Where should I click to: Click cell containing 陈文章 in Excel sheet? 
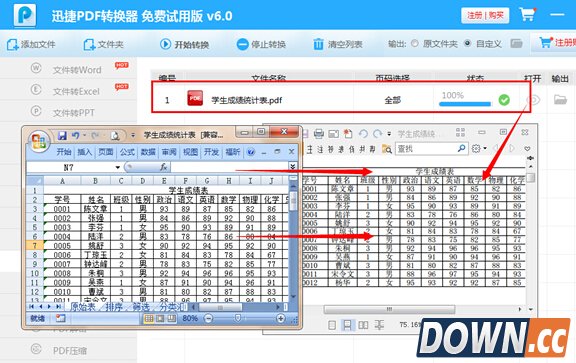pos(95,209)
